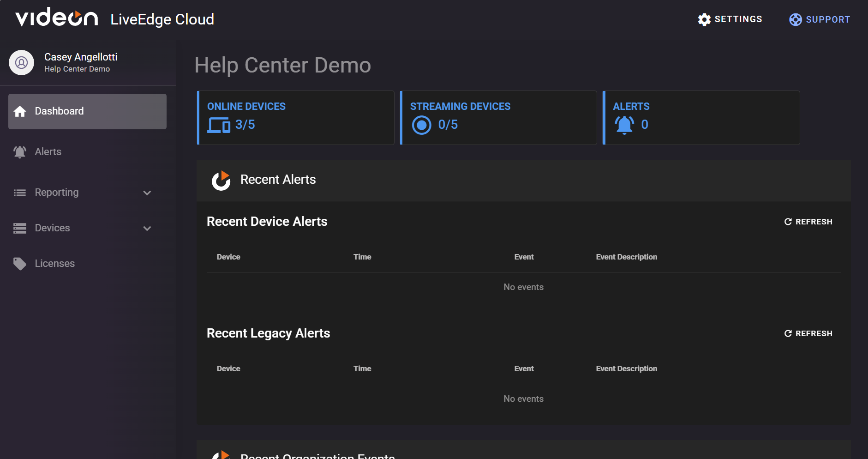The width and height of the screenshot is (868, 459).
Task: Refresh Recent Device Alerts
Action: tap(808, 222)
